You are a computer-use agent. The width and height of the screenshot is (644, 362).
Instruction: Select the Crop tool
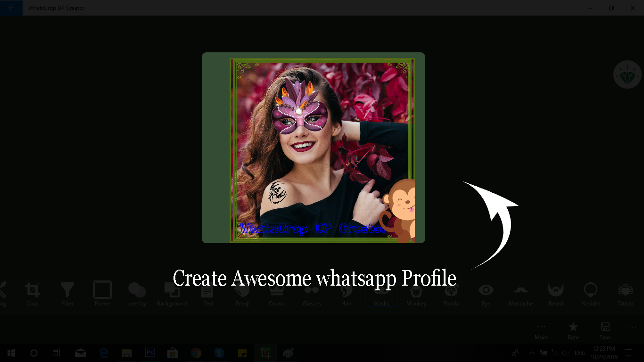(x=33, y=295)
